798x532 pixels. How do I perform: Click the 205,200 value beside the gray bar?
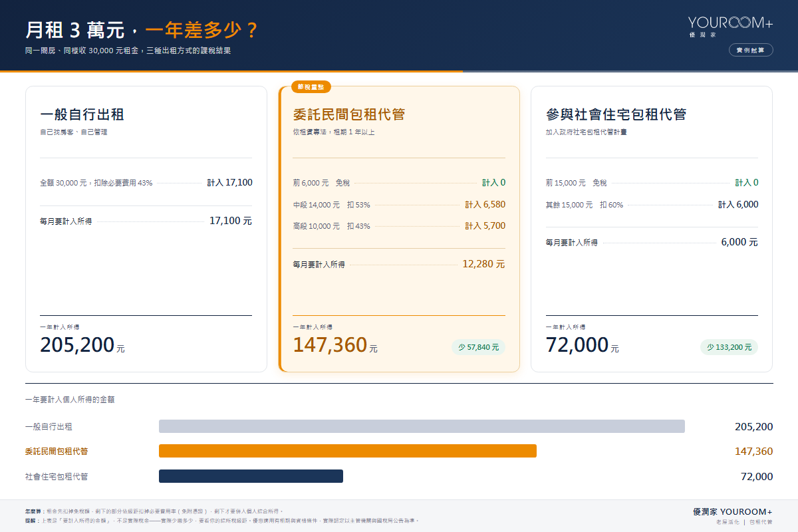click(754, 426)
